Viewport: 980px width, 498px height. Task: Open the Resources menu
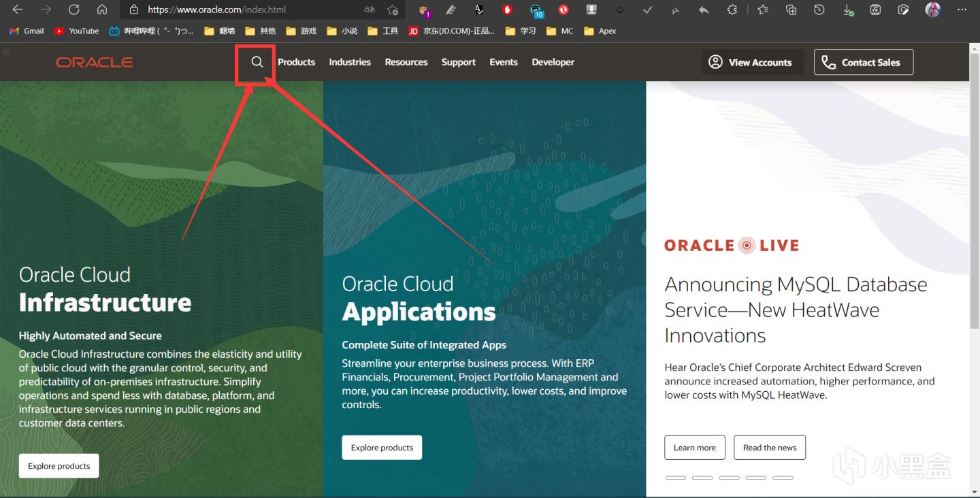[406, 62]
